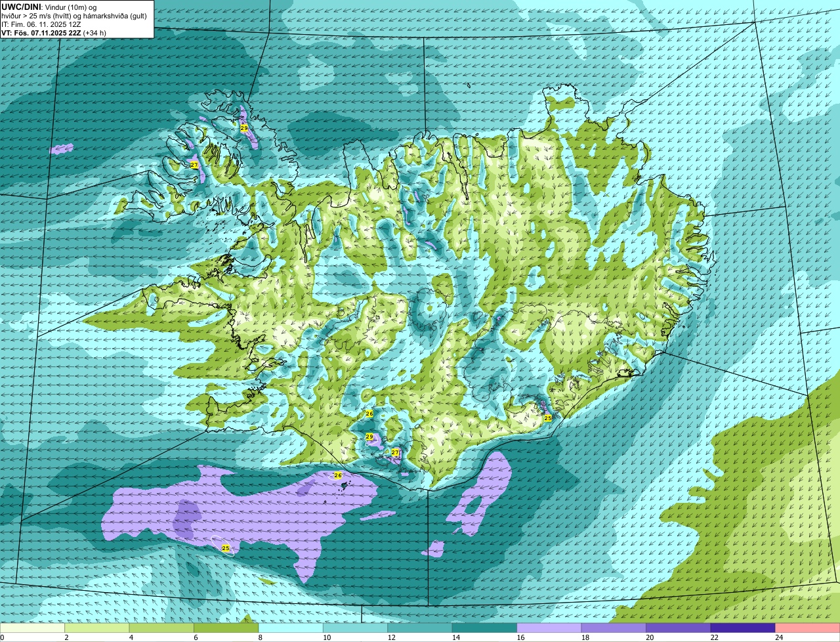840x642 pixels.
Task: Click the 'IT: Fim. 06. 11. 2025 12Z' line
Action: pos(41,24)
